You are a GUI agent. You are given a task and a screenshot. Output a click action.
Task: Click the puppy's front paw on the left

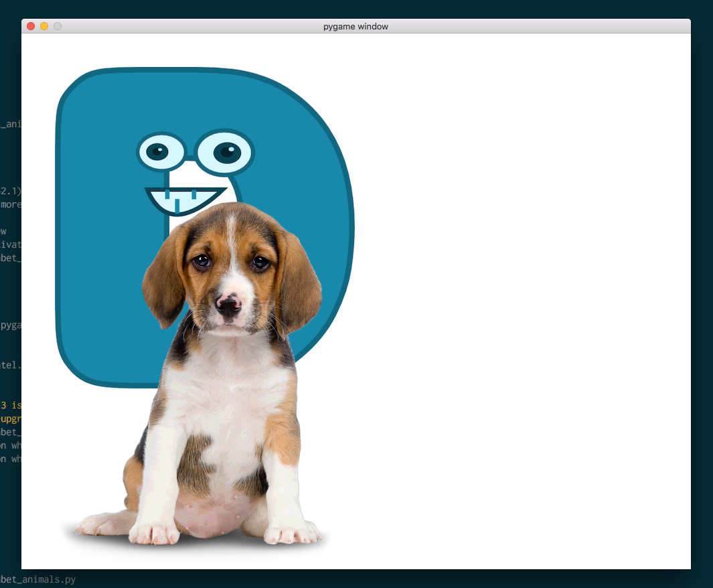point(153,533)
